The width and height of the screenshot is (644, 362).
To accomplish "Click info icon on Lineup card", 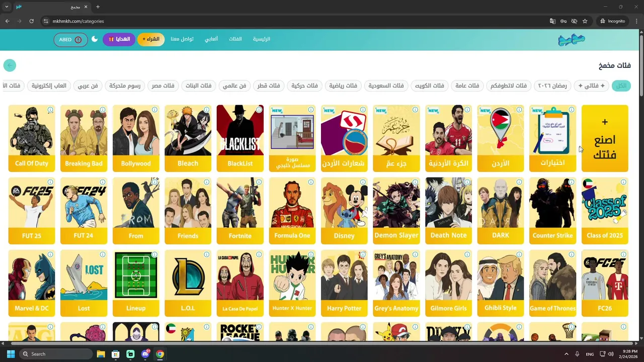I will pos(154,254).
